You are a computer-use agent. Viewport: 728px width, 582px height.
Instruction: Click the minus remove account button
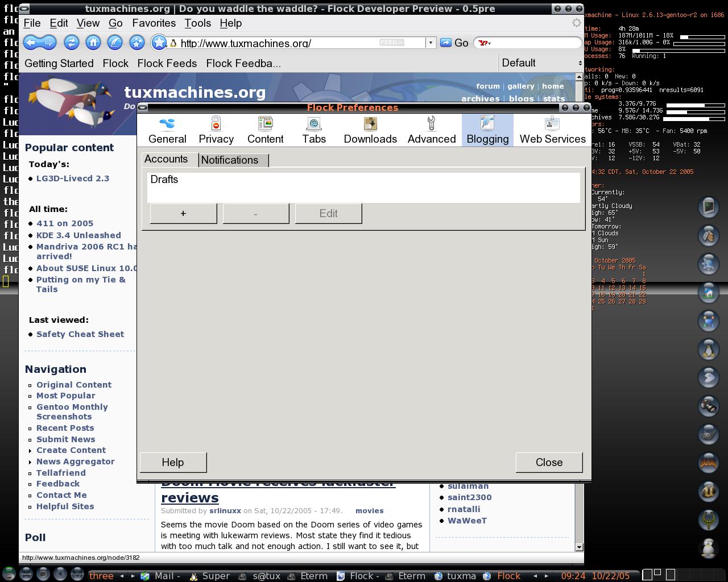[255, 213]
